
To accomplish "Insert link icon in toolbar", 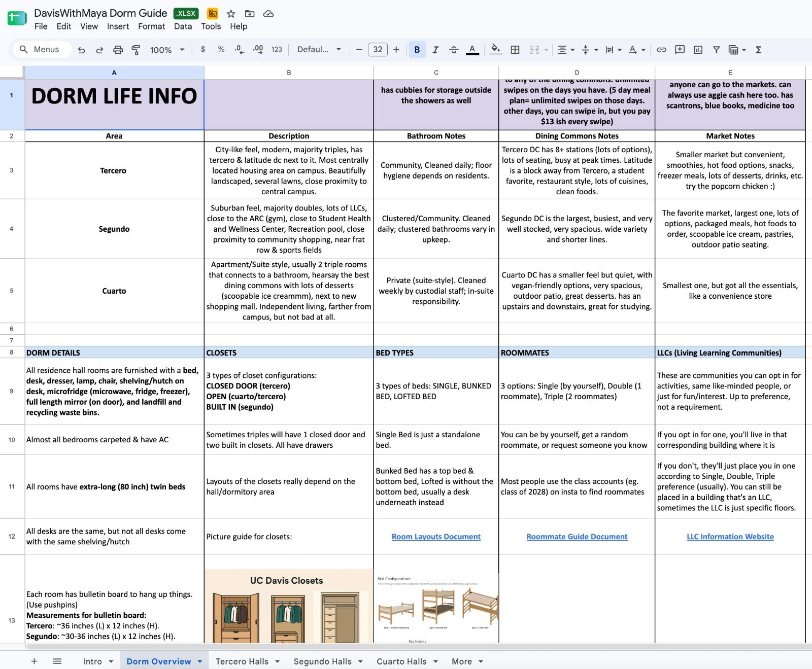I will (661, 50).
